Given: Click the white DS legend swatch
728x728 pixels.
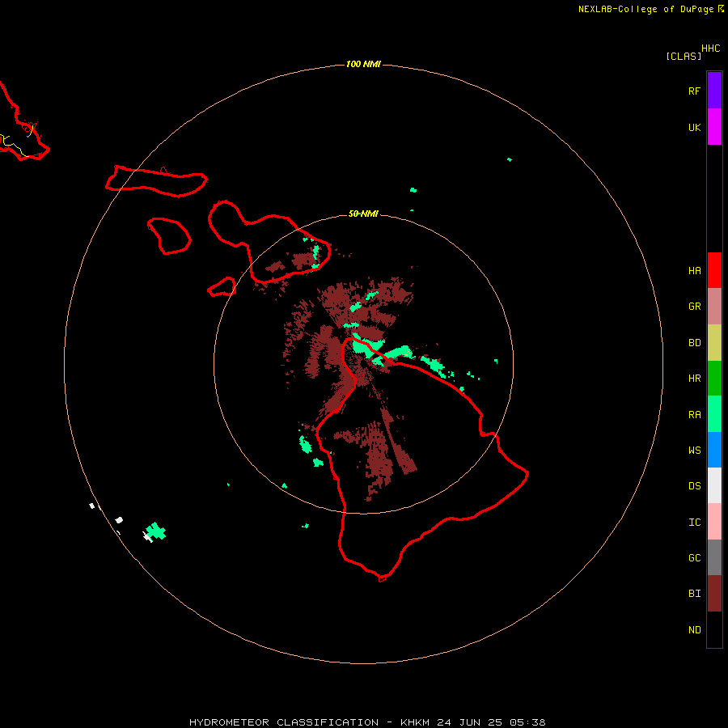Looking at the screenshot, I should click(714, 485).
